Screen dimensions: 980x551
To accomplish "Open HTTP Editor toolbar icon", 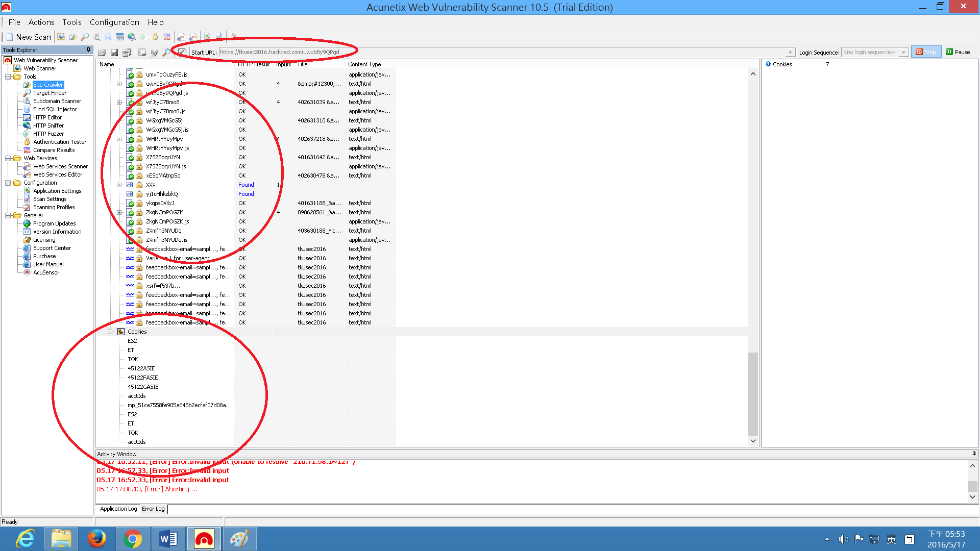I will coord(120,37).
